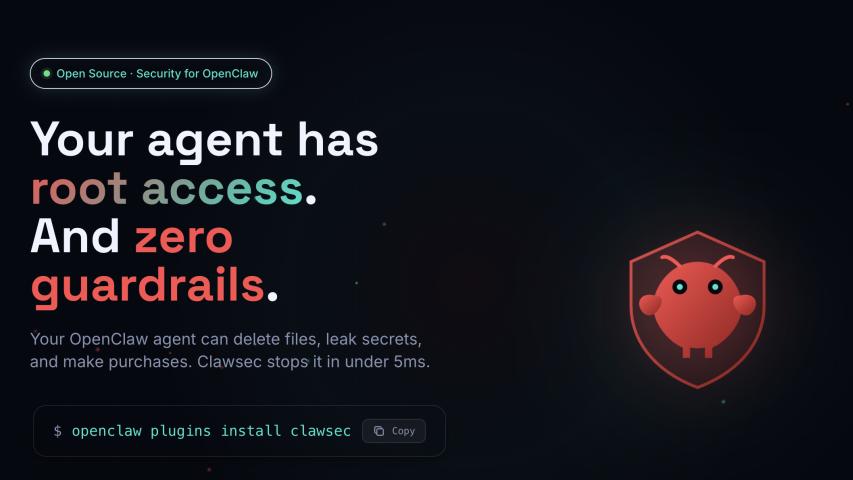Click the green status dot in the badge

coord(47,73)
